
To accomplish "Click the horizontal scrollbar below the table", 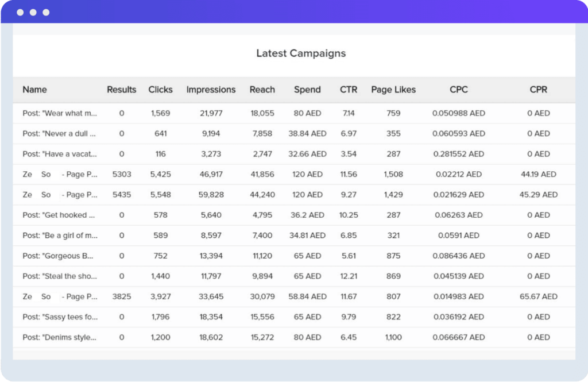I will (294, 352).
